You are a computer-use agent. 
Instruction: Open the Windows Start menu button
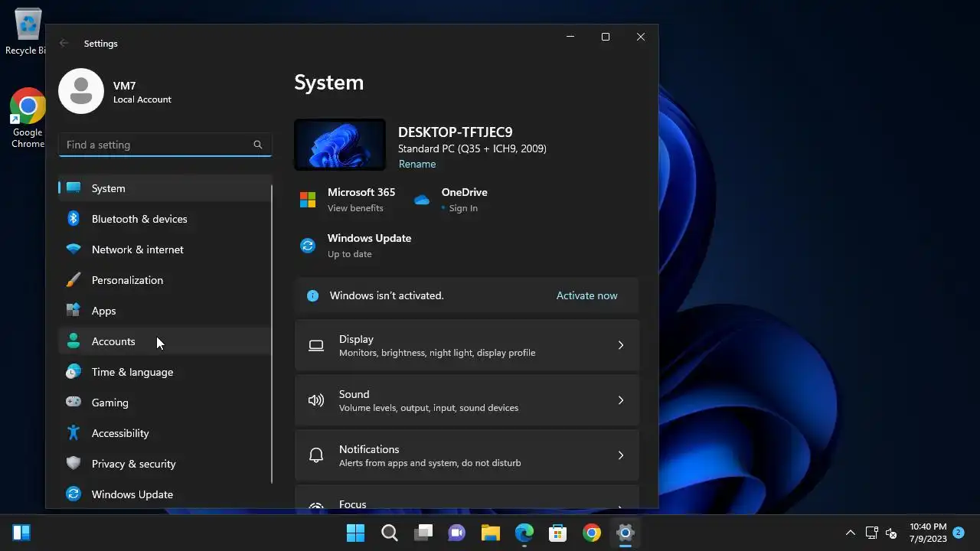[x=355, y=533]
